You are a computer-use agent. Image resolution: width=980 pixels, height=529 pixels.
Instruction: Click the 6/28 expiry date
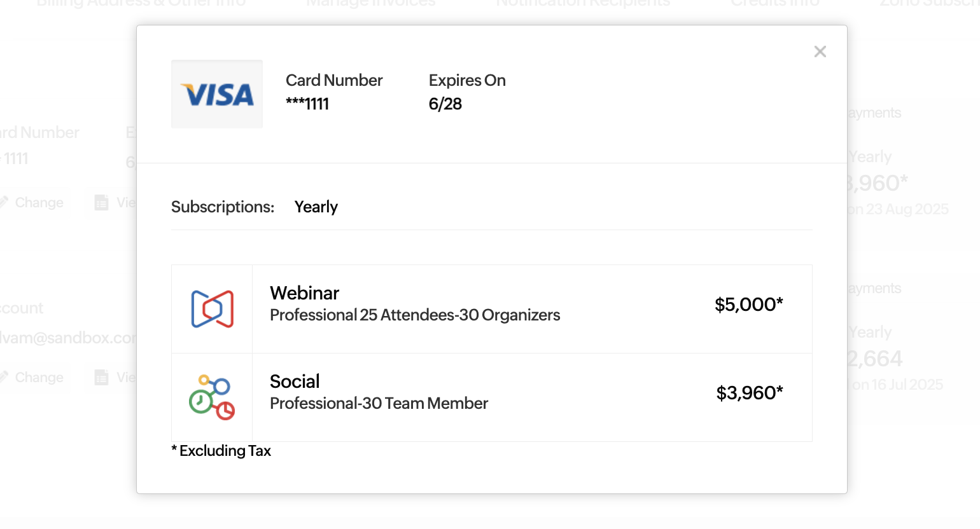(x=445, y=104)
